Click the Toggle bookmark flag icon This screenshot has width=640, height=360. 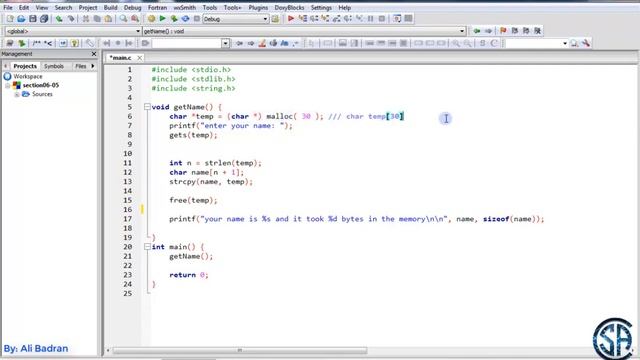point(503,31)
